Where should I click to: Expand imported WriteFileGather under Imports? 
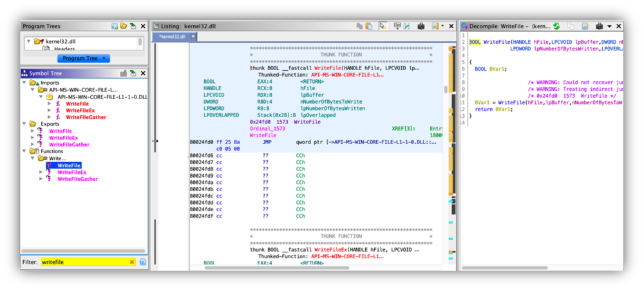[50, 117]
